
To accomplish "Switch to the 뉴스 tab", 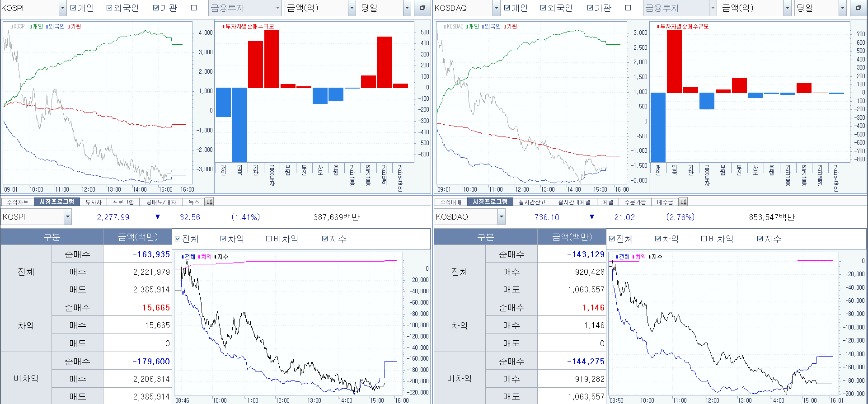I will [x=194, y=202].
